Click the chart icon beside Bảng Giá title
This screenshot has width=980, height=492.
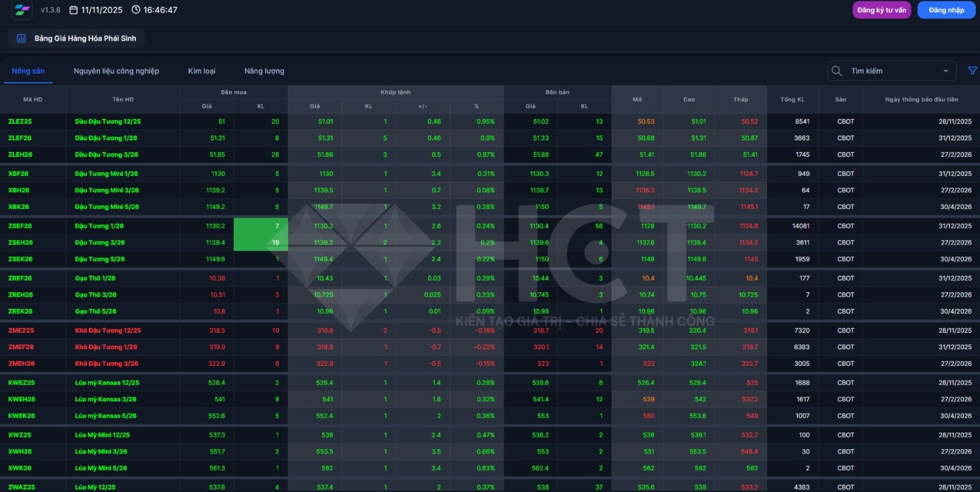point(21,39)
